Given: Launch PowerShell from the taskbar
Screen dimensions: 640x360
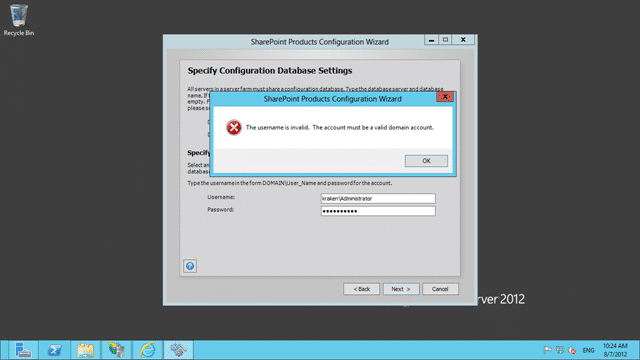Looking at the screenshot, I should click(54, 350).
